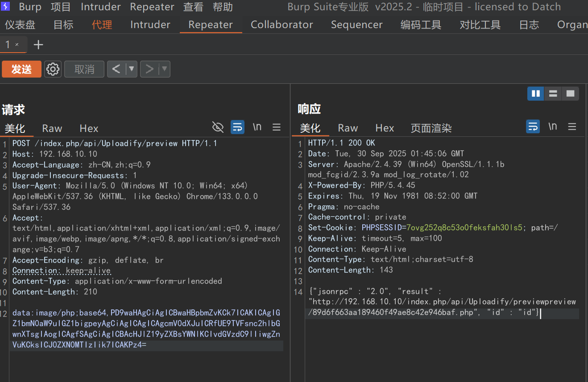
Task: Click the PHPSESSID cookie value
Action: pos(464,227)
